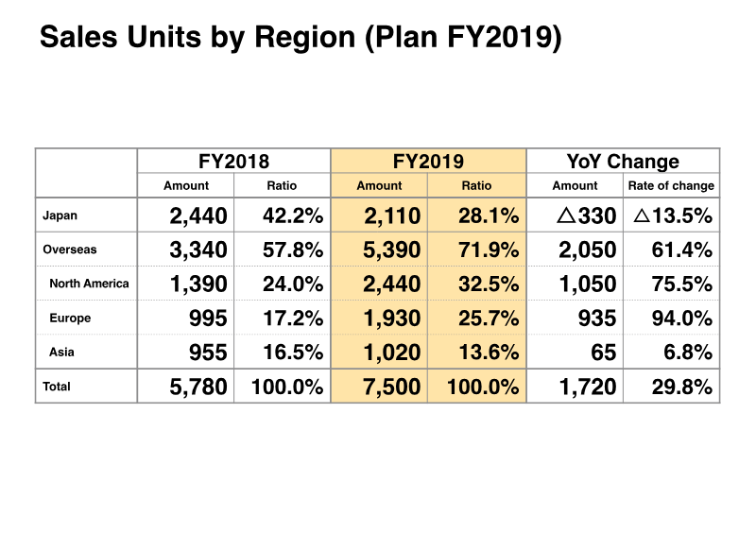Viewport: 756px width, 534px height.
Task: Click the Rate of change subheader
Action: pos(671,186)
